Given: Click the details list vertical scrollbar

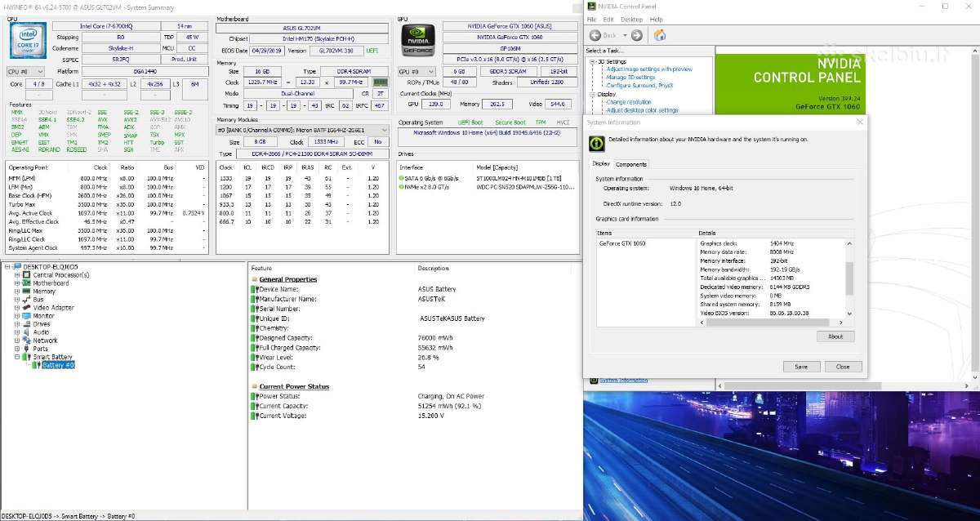Looking at the screenshot, I should pyautogui.click(x=849, y=278).
